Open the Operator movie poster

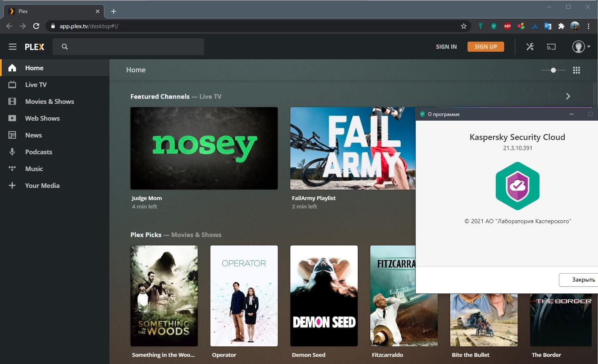point(244,296)
